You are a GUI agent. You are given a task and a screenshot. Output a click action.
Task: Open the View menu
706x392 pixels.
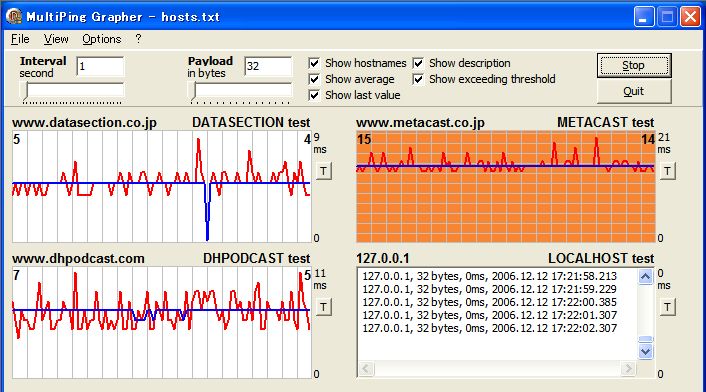56,39
